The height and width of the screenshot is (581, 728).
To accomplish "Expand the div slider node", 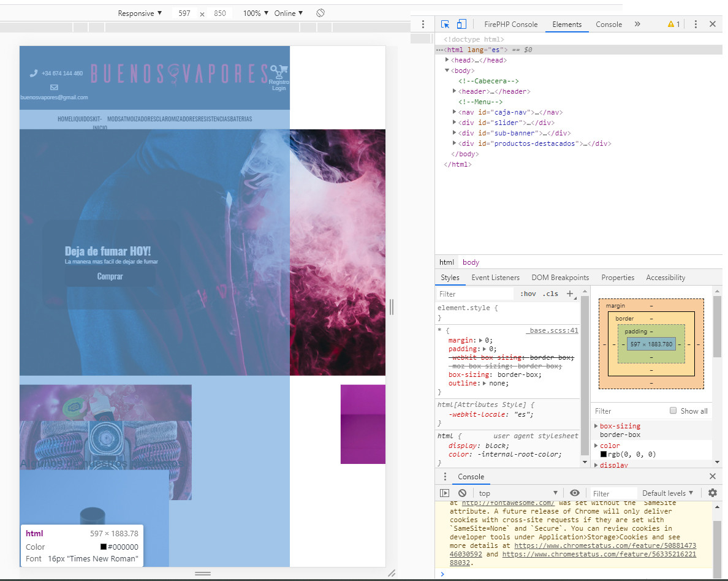I will (455, 123).
